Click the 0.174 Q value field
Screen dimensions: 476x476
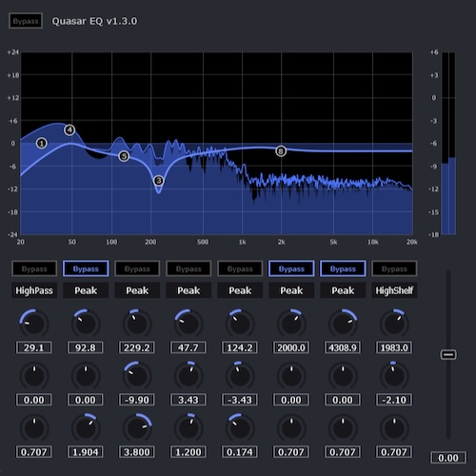[240, 452]
